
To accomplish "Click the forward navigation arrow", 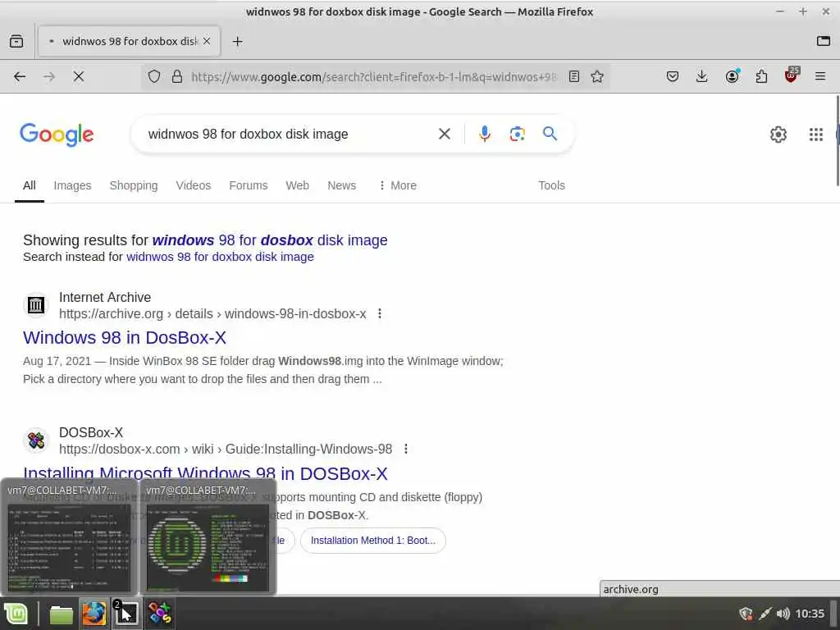I will [49, 76].
